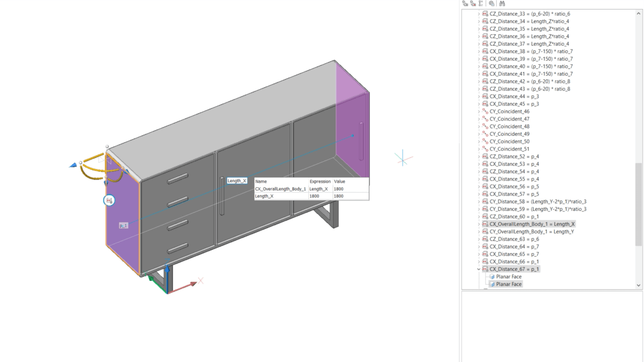This screenshot has height=362, width=644.
Task: Expand the CX_Distance_45 node
Action: pyautogui.click(x=479, y=104)
